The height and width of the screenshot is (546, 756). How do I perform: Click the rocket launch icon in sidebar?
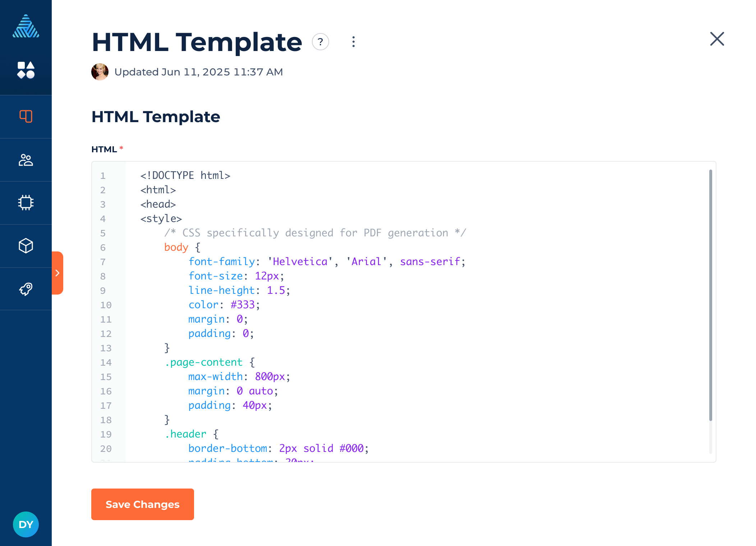[26, 289]
